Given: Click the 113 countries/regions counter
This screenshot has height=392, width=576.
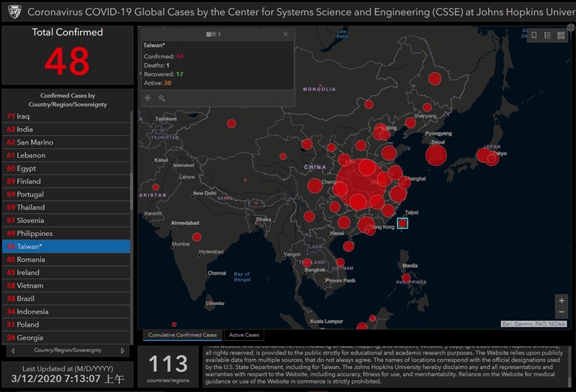Looking at the screenshot, I should click(x=168, y=367).
